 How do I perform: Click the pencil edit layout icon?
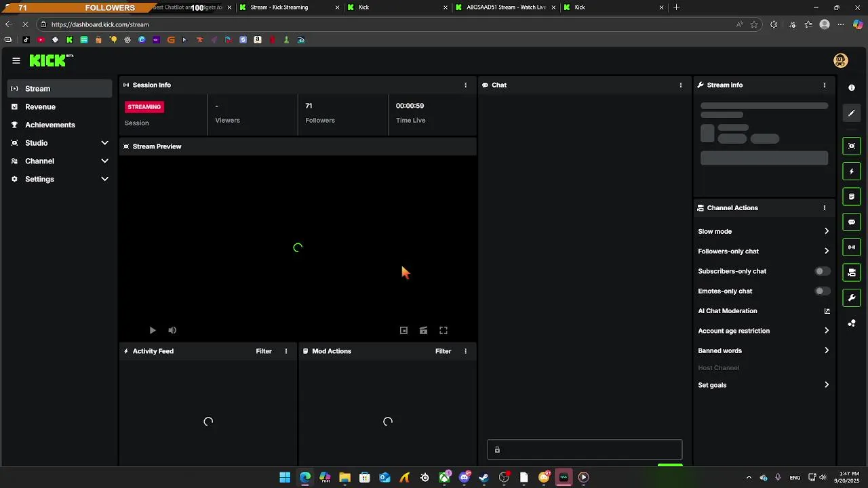[x=852, y=113]
